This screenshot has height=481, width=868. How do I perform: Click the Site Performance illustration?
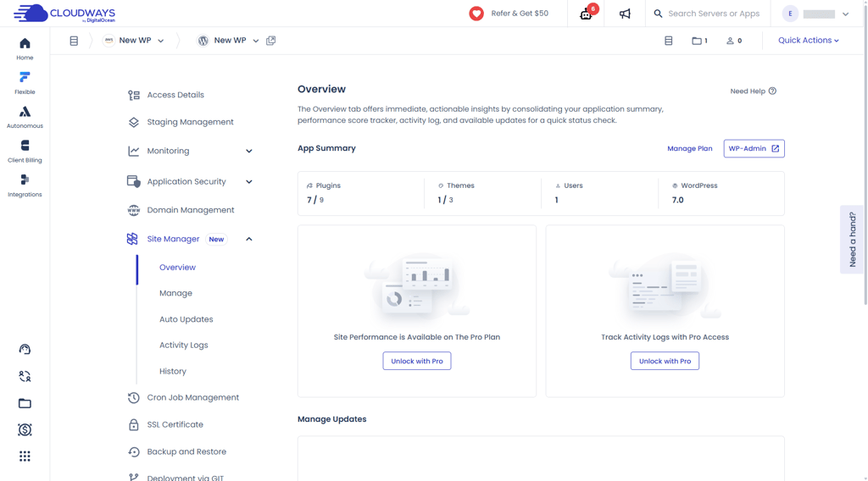coord(417,287)
